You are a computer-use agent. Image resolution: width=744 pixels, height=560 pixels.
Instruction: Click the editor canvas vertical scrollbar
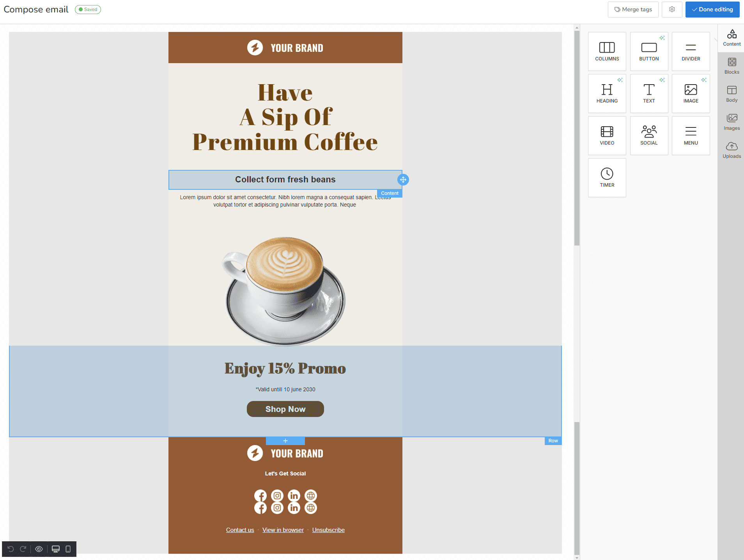[577, 136]
